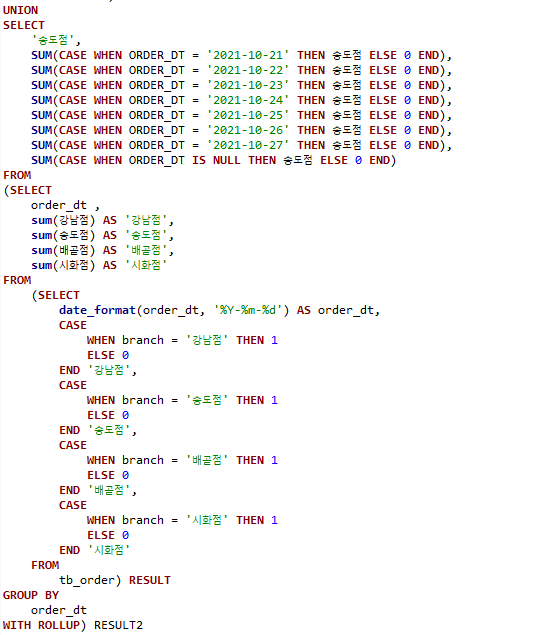
Task: Click '강남점' in the WHEN branch condition
Action: (207, 340)
